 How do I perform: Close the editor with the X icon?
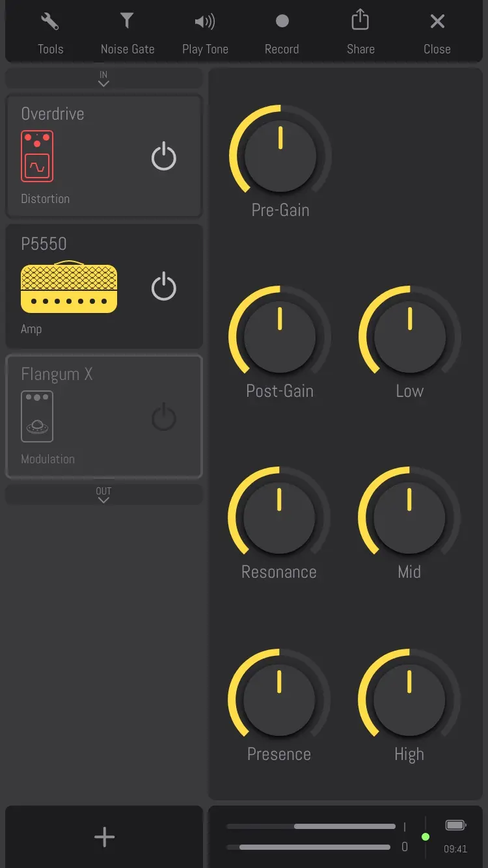(437, 21)
